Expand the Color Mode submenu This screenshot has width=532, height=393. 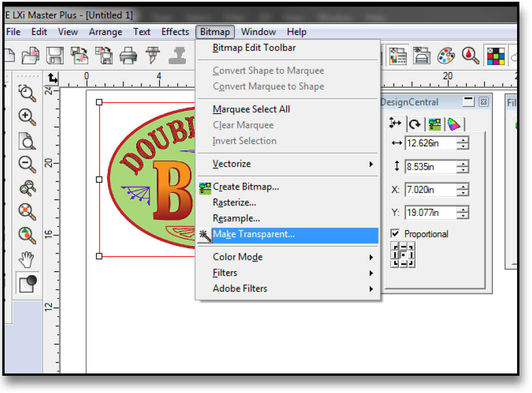tap(288, 257)
